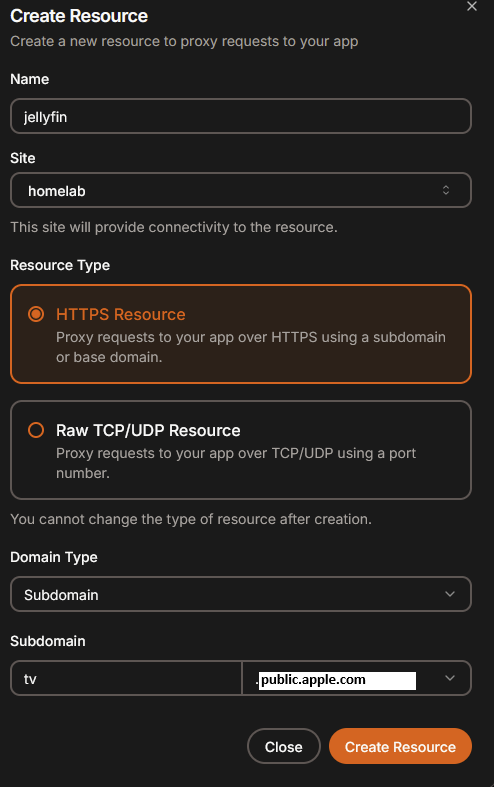Open the homelab Site dropdown

(241, 190)
